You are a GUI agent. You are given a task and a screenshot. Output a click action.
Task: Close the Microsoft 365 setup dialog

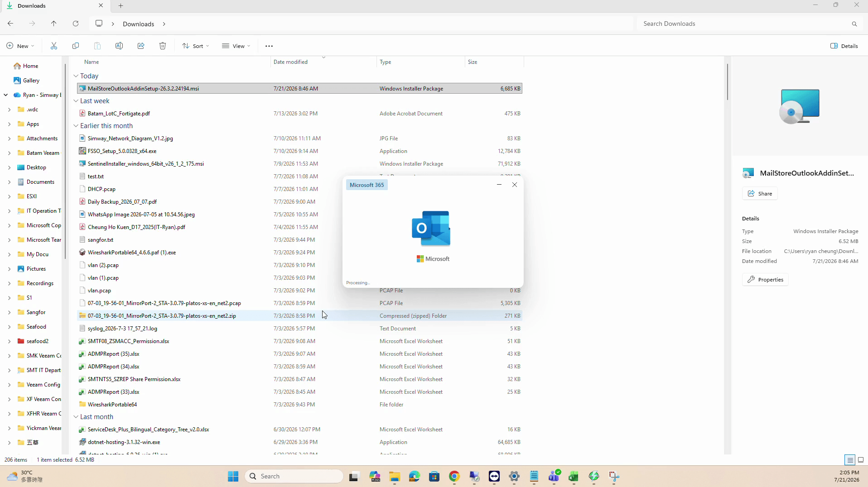[515, 185]
